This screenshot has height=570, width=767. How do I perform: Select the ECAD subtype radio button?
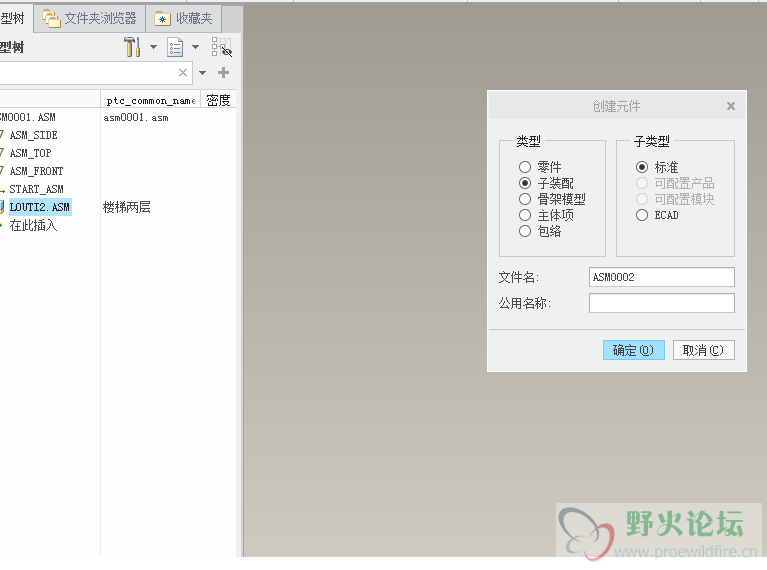click(642, 215)
